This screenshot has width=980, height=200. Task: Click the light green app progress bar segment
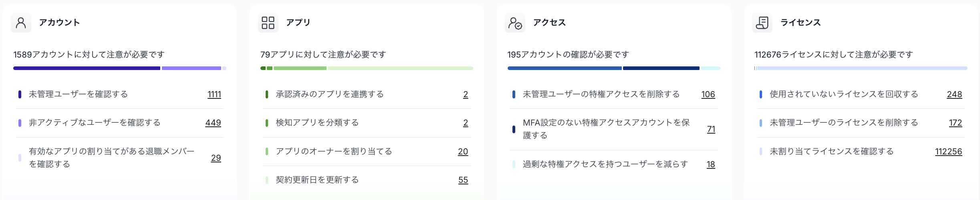click(x=400, y=68)
